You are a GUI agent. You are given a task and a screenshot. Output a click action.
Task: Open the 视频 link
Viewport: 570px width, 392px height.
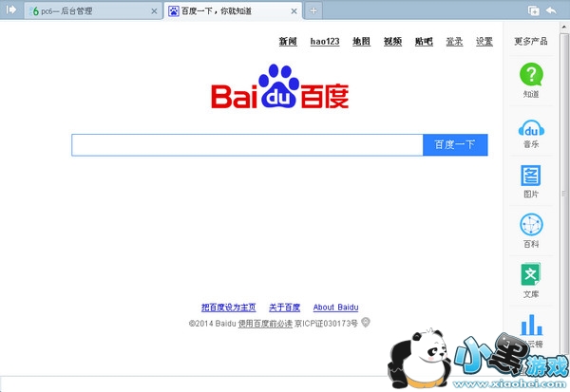tap(392, 42)
